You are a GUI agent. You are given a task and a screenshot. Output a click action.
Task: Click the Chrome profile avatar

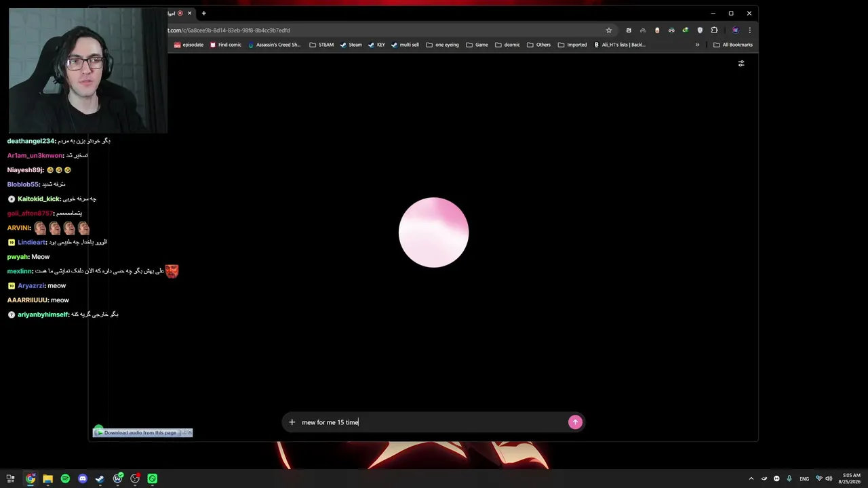pos(735,30)
